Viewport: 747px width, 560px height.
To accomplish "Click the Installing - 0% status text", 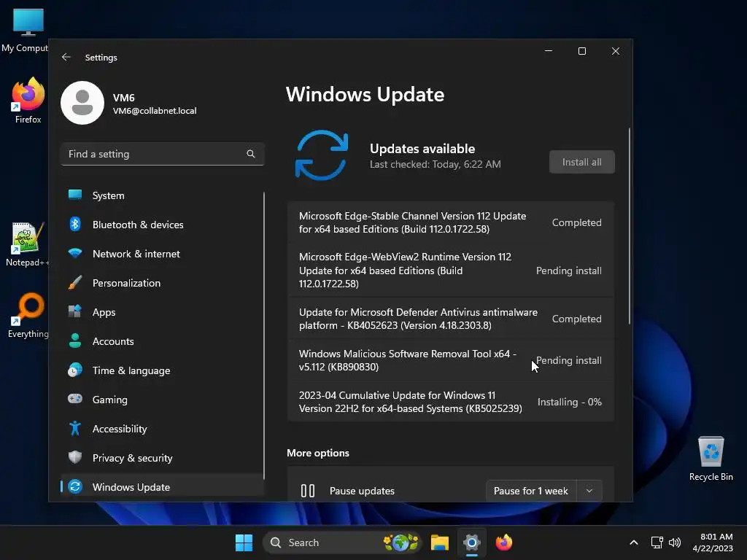I will [x=569, y=402].
